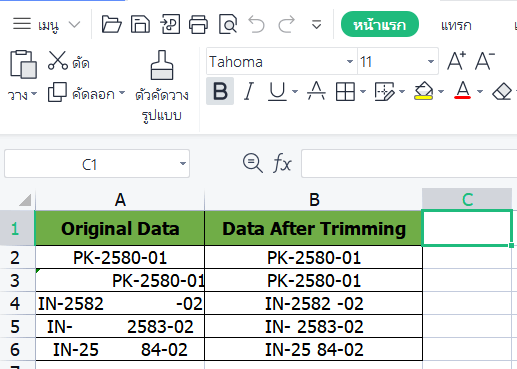The width and height of the screenshot is (517, 369).
Task: Toggle Underline formatting
Action: click(x=277, y=91)
